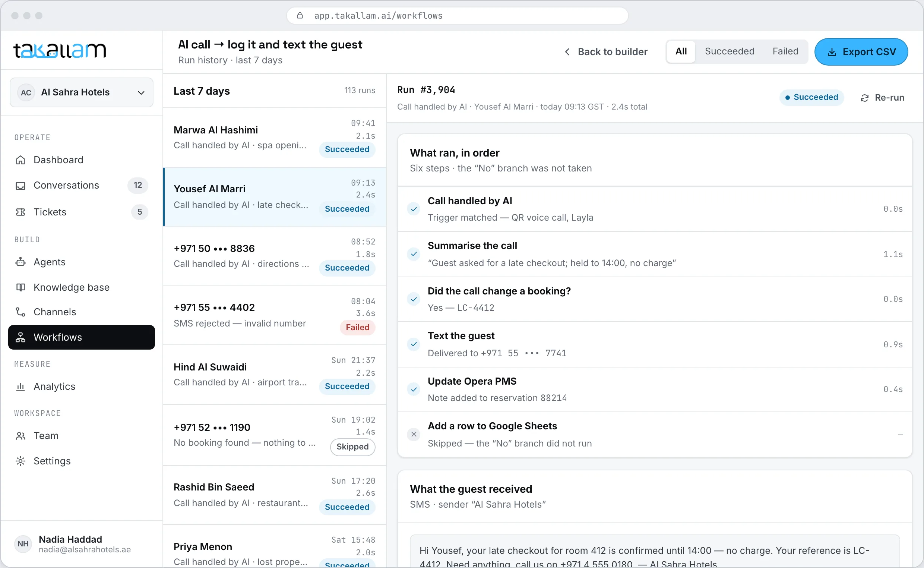Viewport: 924px width, 568px height.
Task: Select the Yousef Al Marri run
Action: pyautogui.click(x=275, y=197)
